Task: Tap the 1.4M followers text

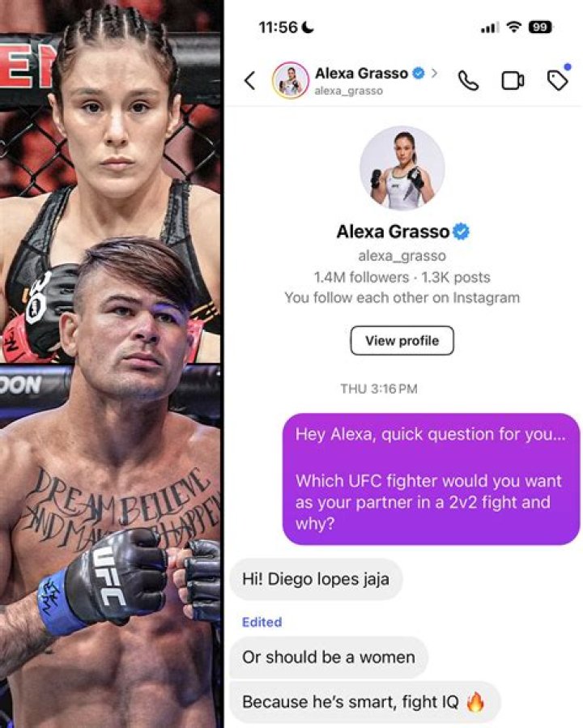Action: coord(361,277)
